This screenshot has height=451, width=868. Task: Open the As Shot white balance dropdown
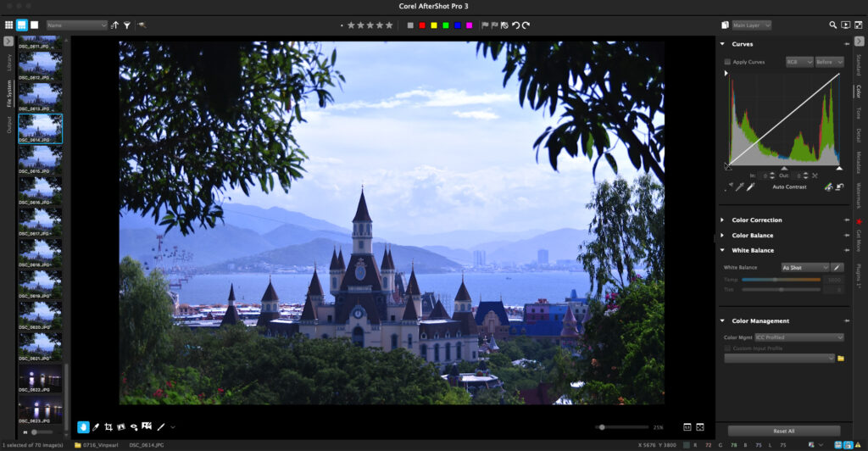click(805, 267)
